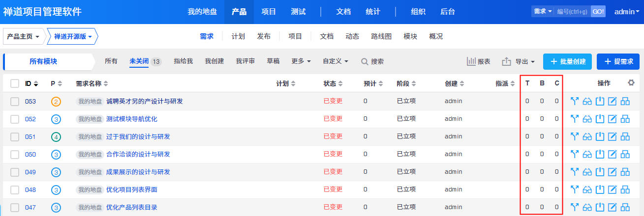This screenshot has height=216, width=644.
Task: Expand the admin user menu
Action: pos(626,12)
